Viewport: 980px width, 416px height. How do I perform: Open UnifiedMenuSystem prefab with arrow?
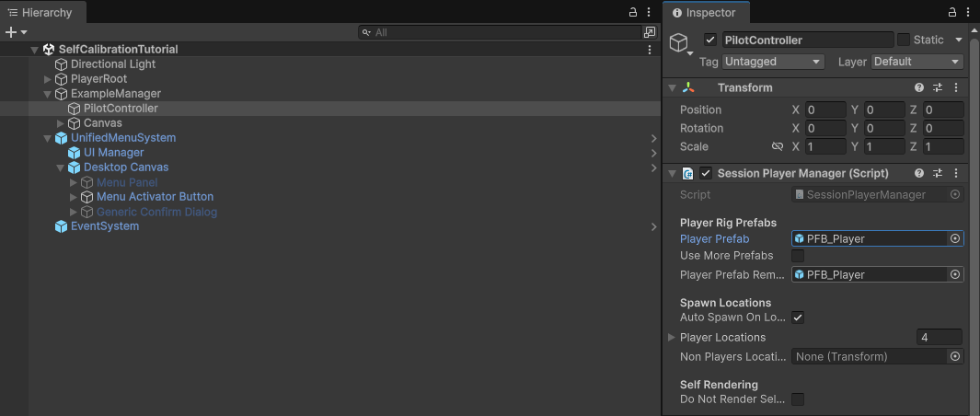click(x=653, y=138)
